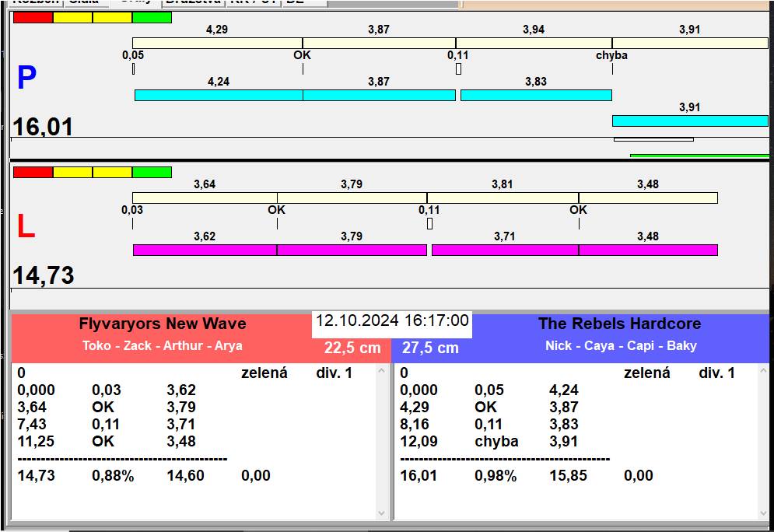This screenshot has width=774, height=532.
Task: Select the 3,87 cream segment in P lane
Action: (x=379, y=43)
